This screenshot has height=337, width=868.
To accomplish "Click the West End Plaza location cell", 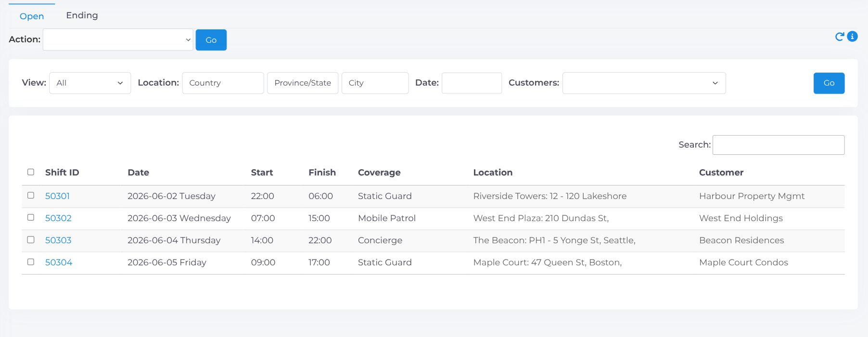I will point(541,218).
